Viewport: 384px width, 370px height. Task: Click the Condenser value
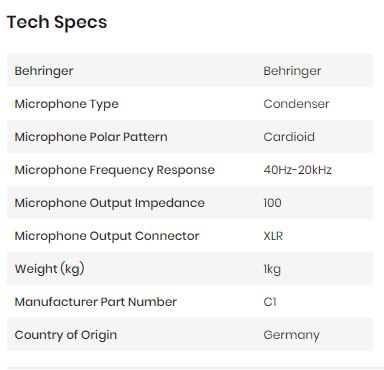click(296, 104)
